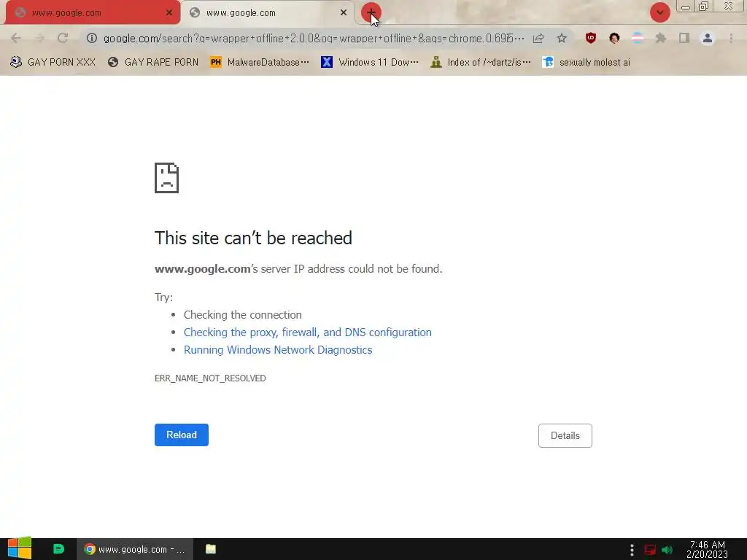Follow Checking the proxy, firewall, and DNS link
This screenshot has height=560, width=747.
[x=308, y=332]
